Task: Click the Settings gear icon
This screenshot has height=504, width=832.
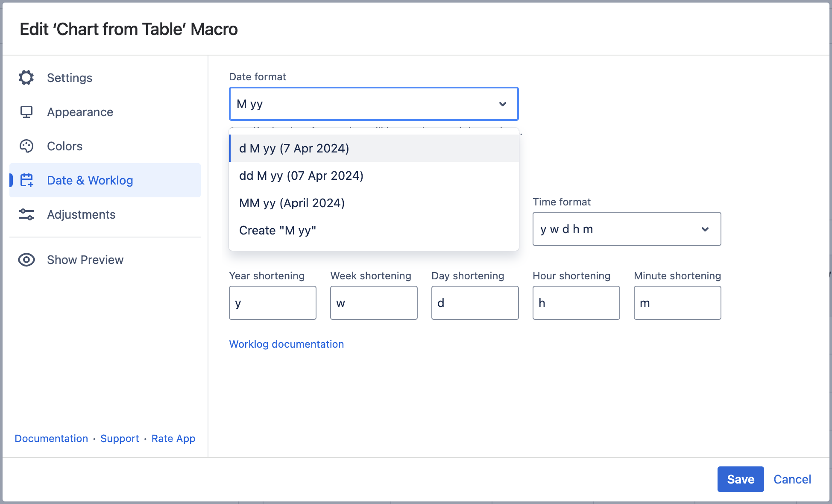Action: [26, 78]
